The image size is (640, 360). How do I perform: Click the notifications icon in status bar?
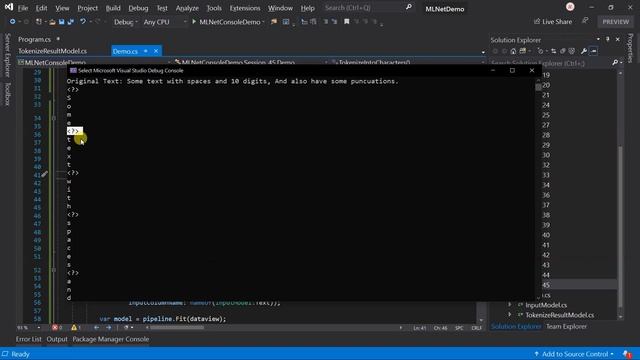[x=628, y=354]
